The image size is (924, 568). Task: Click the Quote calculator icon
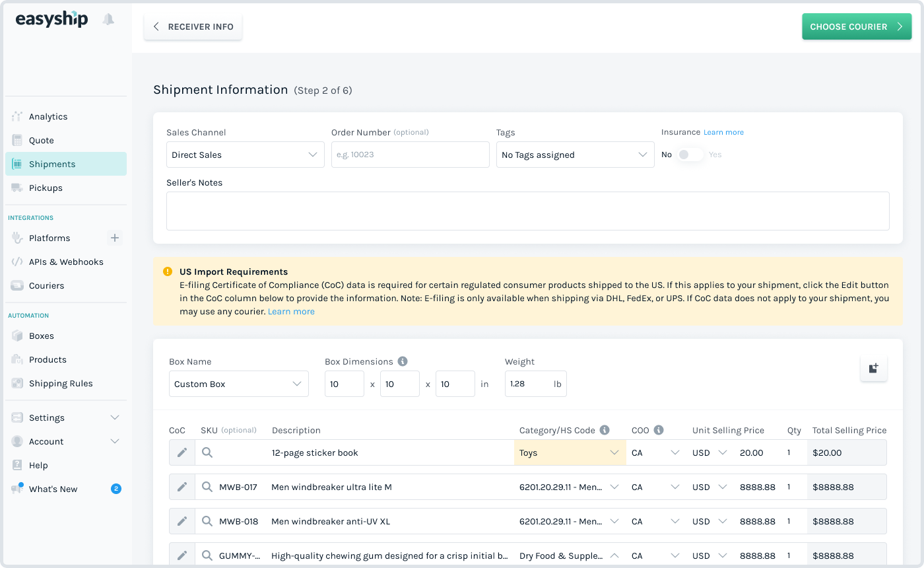click(x=17, y=140)
